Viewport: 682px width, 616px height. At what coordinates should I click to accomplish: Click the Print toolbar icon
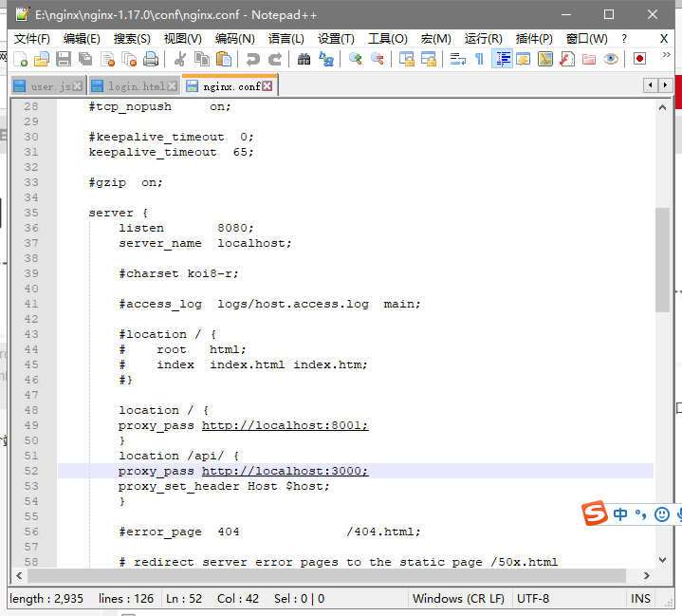[x=151, y=59]
